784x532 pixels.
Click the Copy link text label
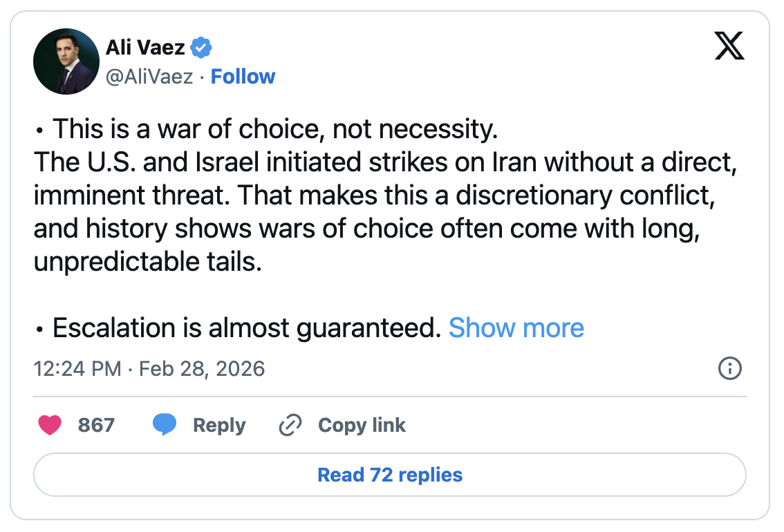click(x=362, y=425)
